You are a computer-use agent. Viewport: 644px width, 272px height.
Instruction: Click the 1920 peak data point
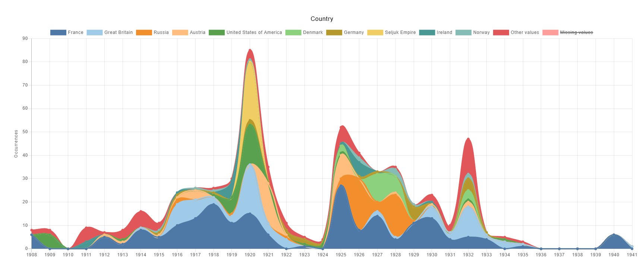point(250,50)
